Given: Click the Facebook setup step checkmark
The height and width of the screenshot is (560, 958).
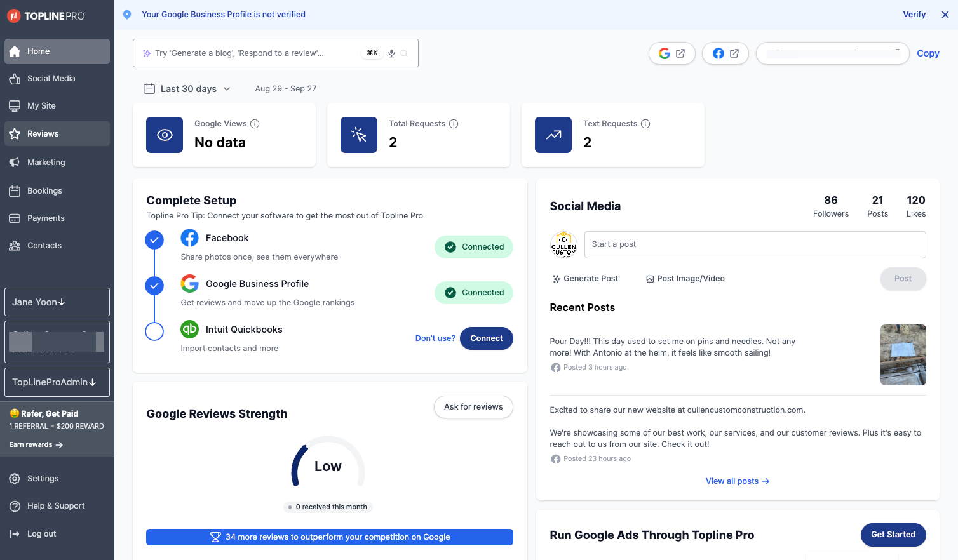Looking at the screenshot, I should (x=154, y=240).
